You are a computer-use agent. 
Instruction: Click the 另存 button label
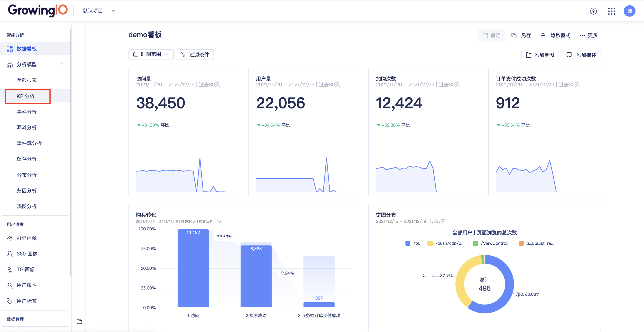pos(526,36)
